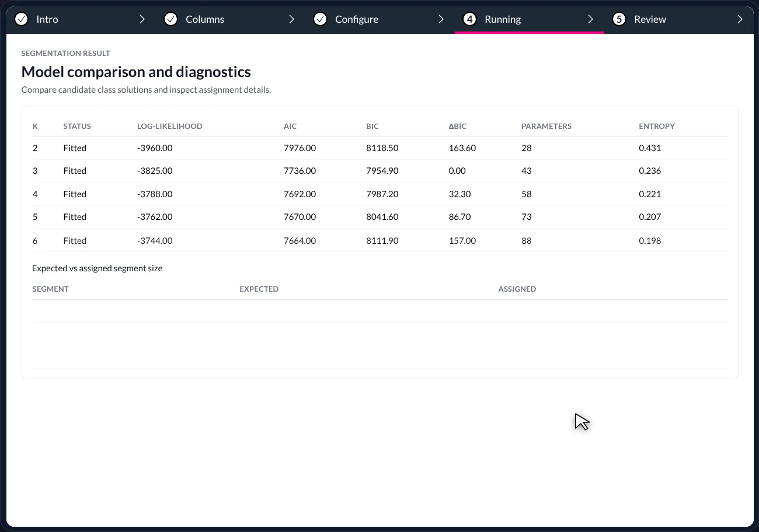Select the Running step label
Viewport: 759px width, 532px height.
point(503,19)
